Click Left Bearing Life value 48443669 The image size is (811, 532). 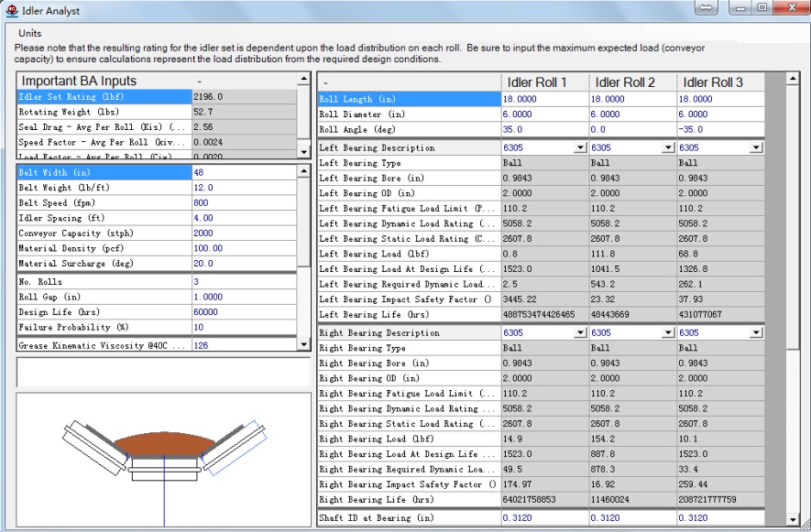[632, 314]
